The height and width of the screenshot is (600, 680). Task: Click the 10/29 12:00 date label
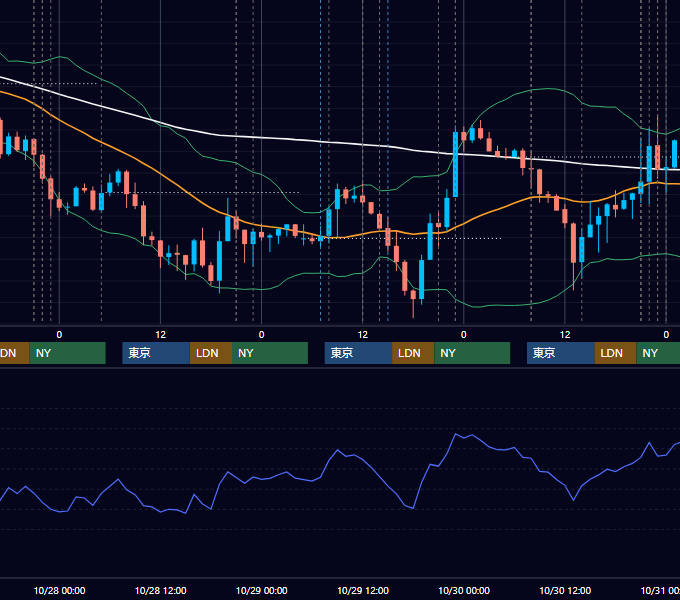[x=363, y=590]
